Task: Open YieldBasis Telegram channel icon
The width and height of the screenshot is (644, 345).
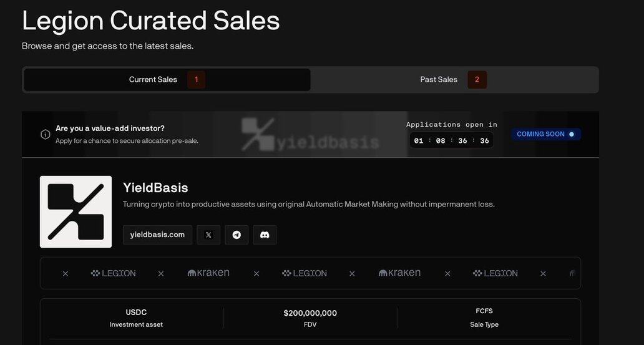Action: 237,235
